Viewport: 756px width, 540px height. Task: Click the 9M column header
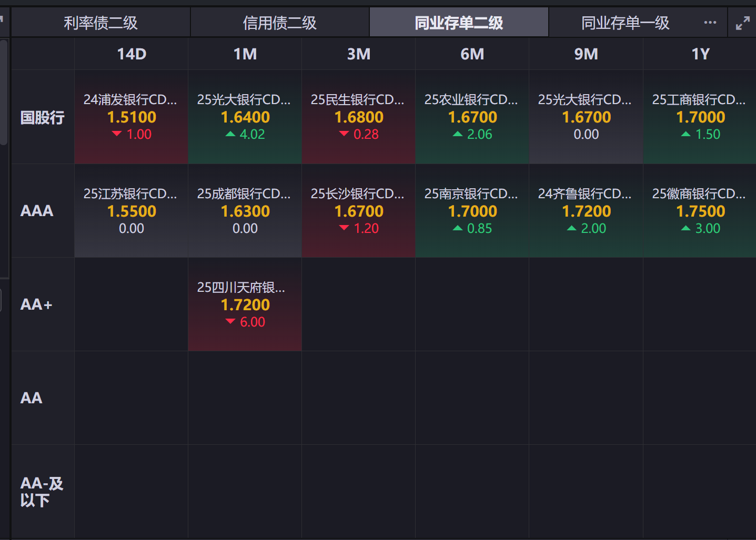click(586, 54)
